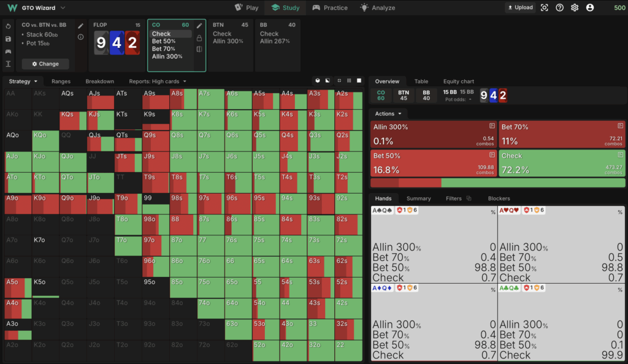Expand the Strategy dropdown
The height and width of the screenshot is (364, 628).
(23, 81)
